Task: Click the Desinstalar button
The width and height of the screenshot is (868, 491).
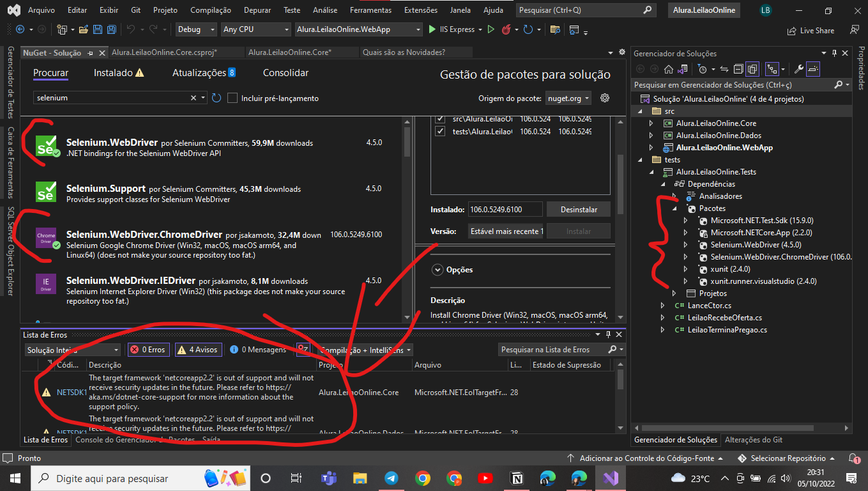Action: [579, 210]
